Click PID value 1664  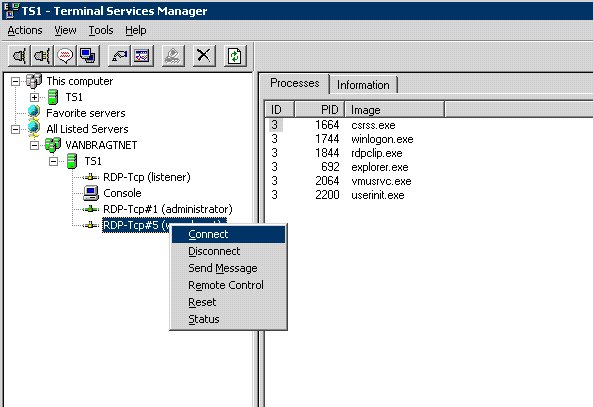tap(327, 125)
